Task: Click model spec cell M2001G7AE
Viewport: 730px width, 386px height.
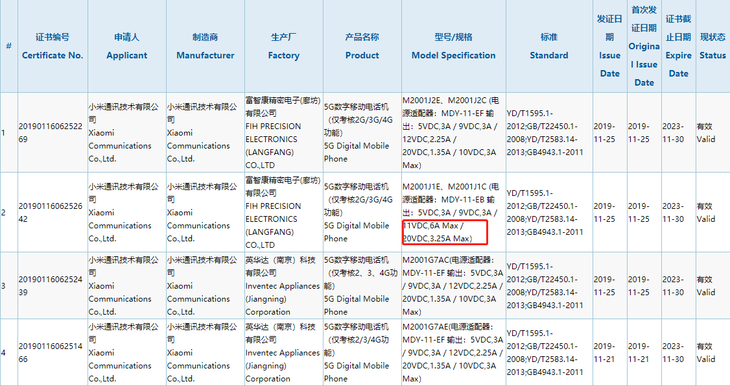Action: point(453,352)
